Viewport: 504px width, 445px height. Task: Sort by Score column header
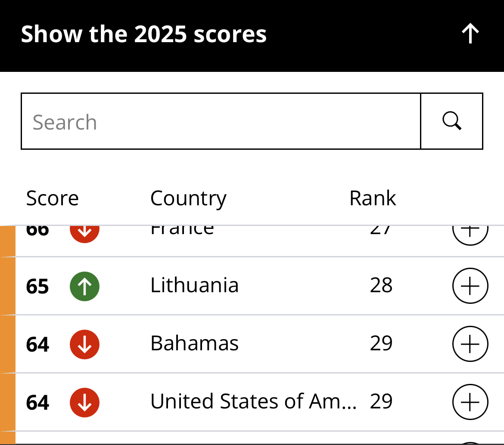(x=52, y=198)
